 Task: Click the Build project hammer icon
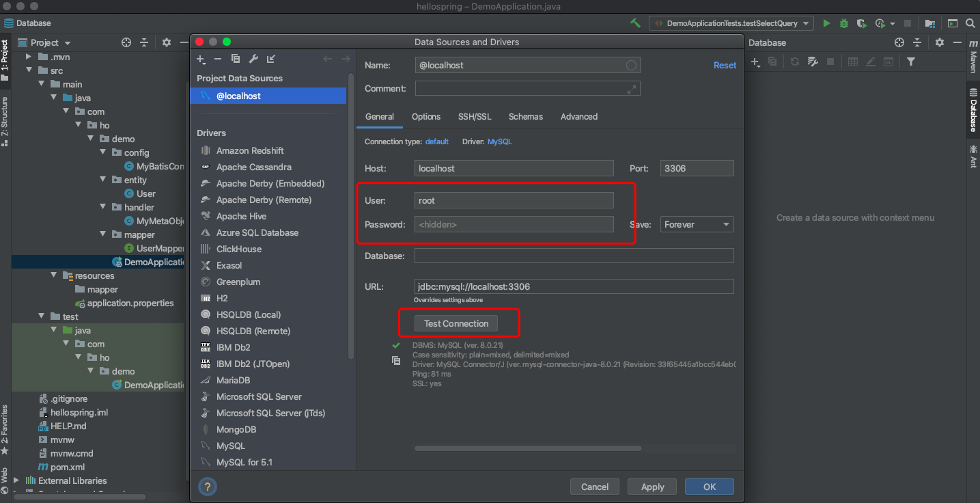pos(635,23)
